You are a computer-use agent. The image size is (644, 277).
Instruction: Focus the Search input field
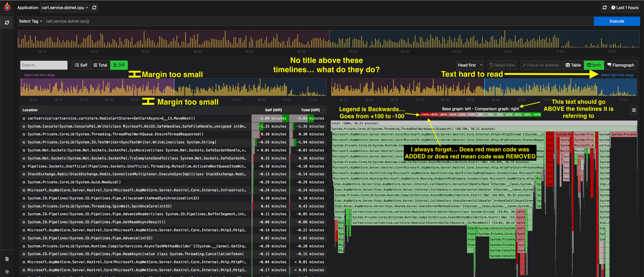click(44, 65)
